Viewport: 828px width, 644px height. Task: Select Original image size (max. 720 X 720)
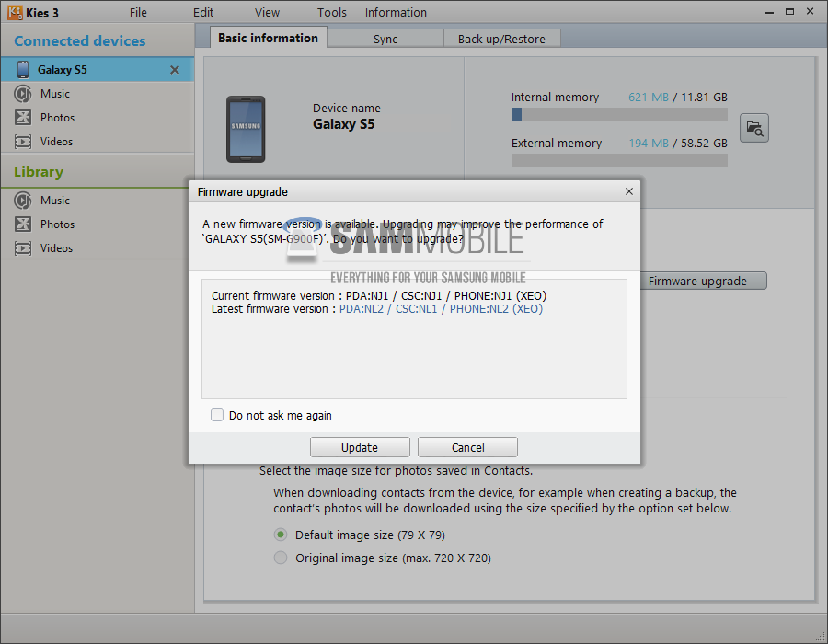tap(281, 558)
